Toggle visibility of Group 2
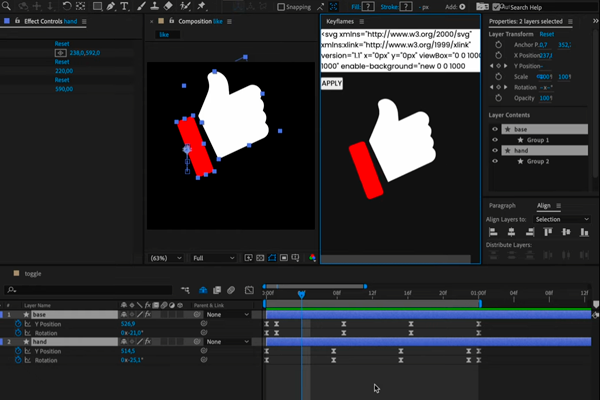 coord(493,161)
